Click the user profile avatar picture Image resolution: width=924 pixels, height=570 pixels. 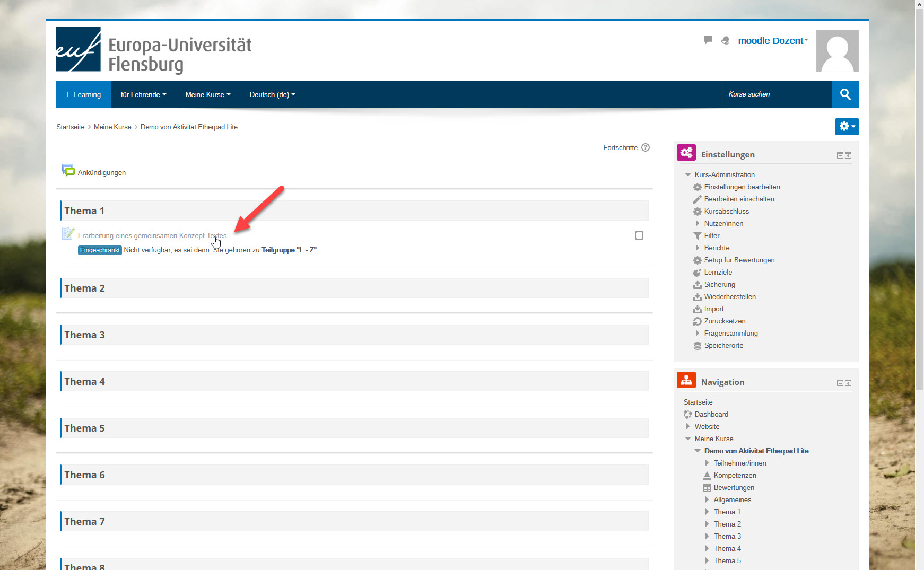click(836, 51)
